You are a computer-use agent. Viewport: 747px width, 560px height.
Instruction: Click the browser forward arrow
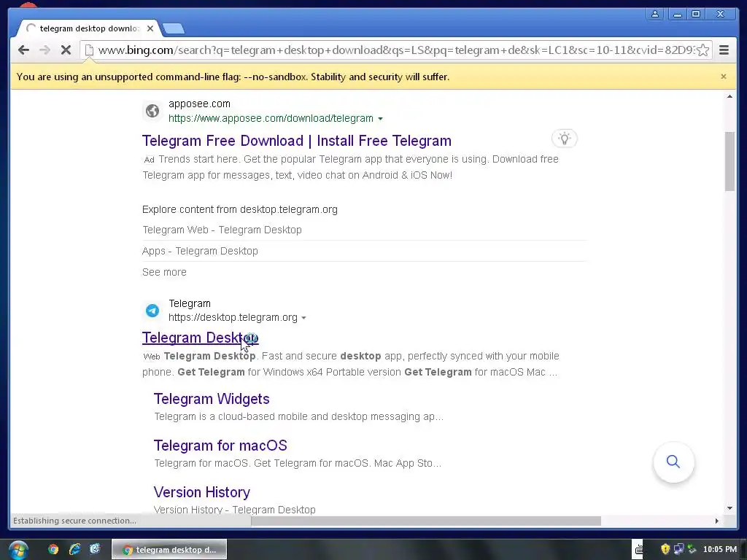pyautogui.click(x=44, y=50)
